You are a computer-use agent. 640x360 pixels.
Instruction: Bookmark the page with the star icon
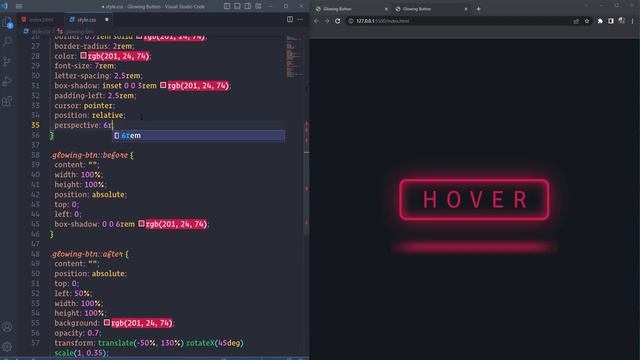coord(587,21)
